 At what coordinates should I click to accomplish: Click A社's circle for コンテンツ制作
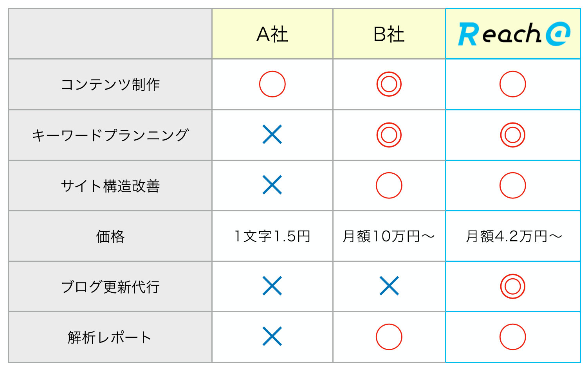(x=272, y=84)
